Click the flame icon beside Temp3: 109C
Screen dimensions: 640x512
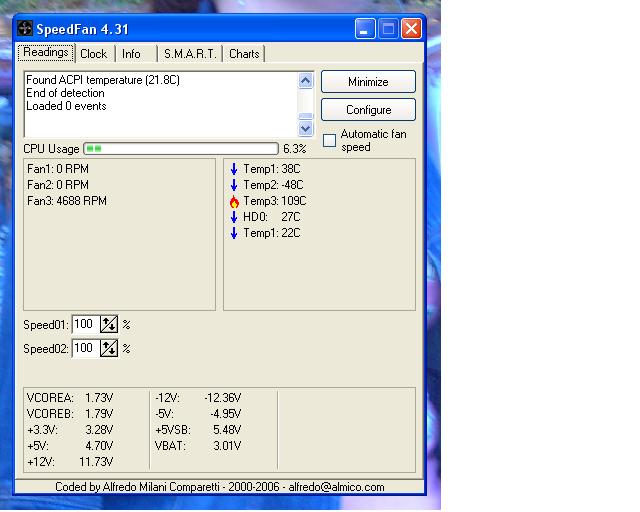[234, 201]
